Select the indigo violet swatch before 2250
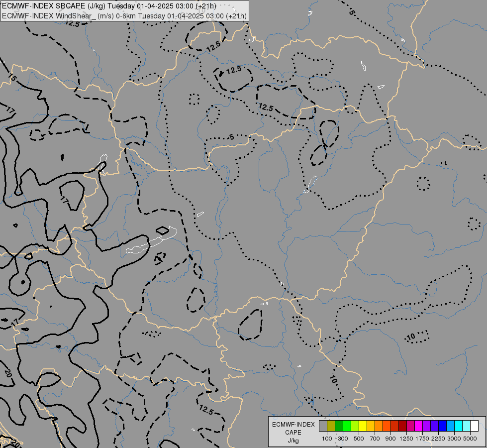This screenshot has height=448, width=487. pos(434,426)
